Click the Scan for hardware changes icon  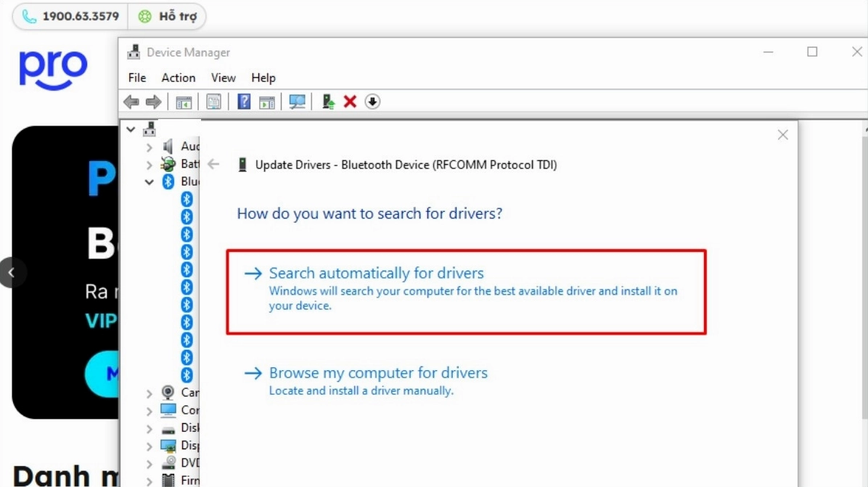point(296,101)
